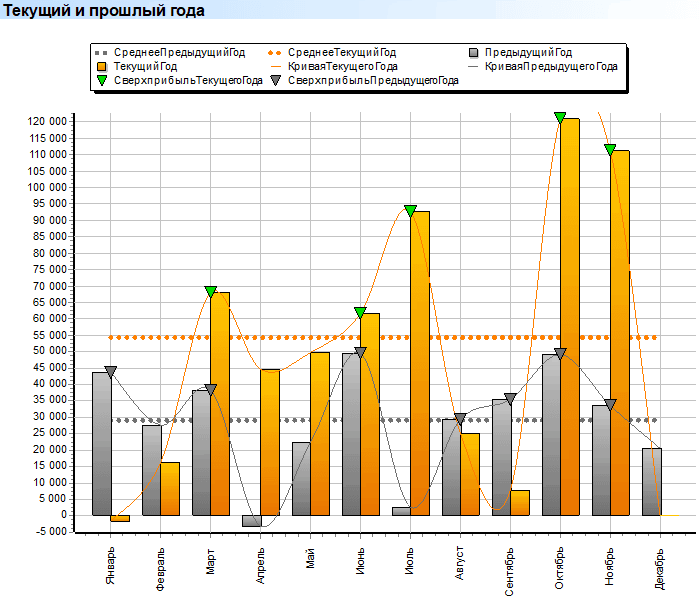Image resolution: width=700 pixels, height=600 pixels.
Task: Select the green marker above the Июнь bar
Action: click(x=360, y=312)
